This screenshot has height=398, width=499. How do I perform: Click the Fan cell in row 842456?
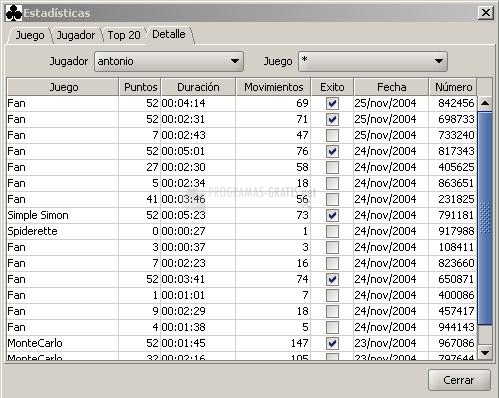tap(62, 103)
